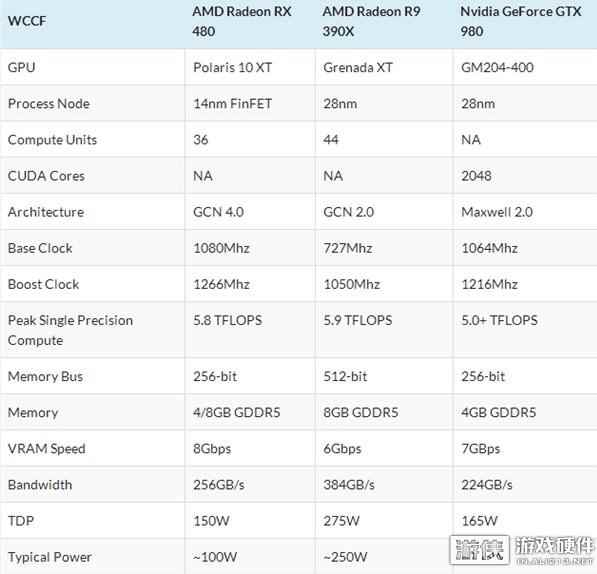This screenshot has height=574, width=597.
Task: Click the Maxwell 2.0 architecture cell
Action: click(497, 212)
